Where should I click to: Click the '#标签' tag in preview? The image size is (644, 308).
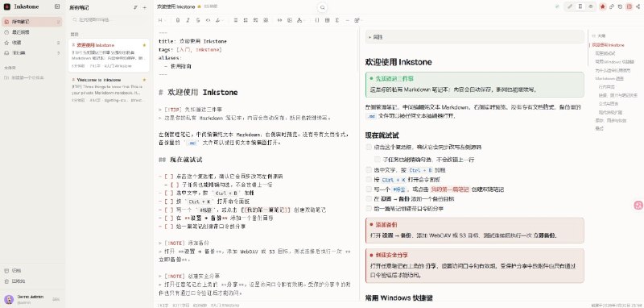tap(398, 189)
